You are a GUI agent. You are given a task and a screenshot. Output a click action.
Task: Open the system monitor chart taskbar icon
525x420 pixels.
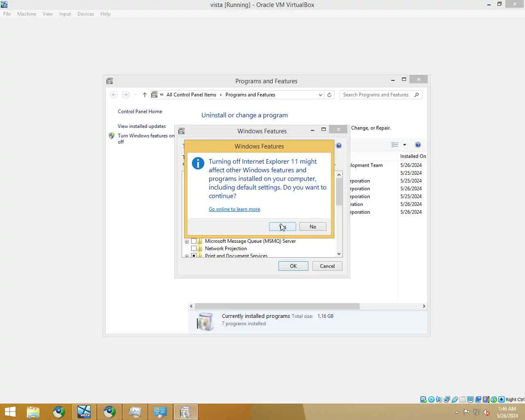click(135, 412)
